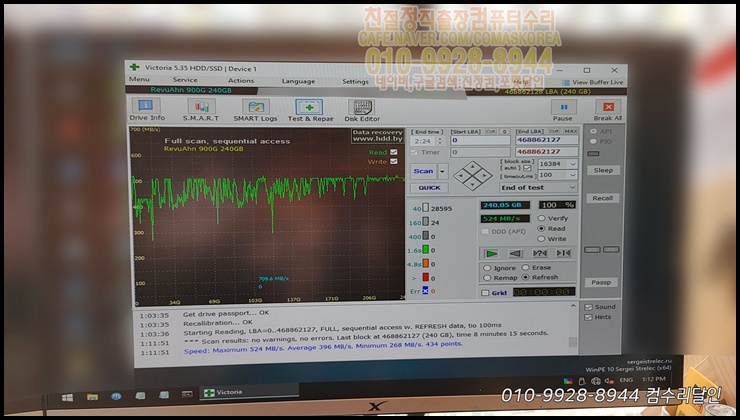740x420 pixels.
Task: Open the Disk Editor
Action: 362,111
